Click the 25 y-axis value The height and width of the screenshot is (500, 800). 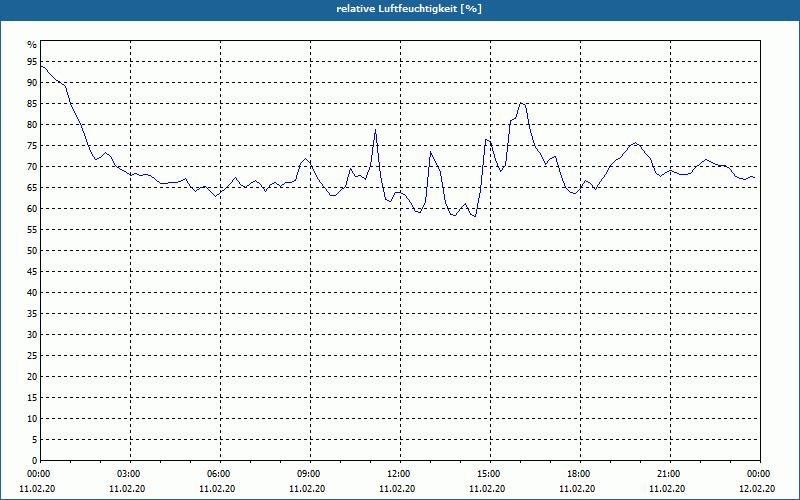coord(32,356)
